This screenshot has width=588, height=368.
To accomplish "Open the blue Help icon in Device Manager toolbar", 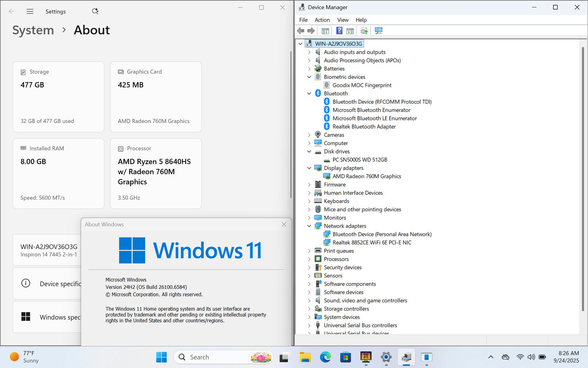I will [339, 31].
